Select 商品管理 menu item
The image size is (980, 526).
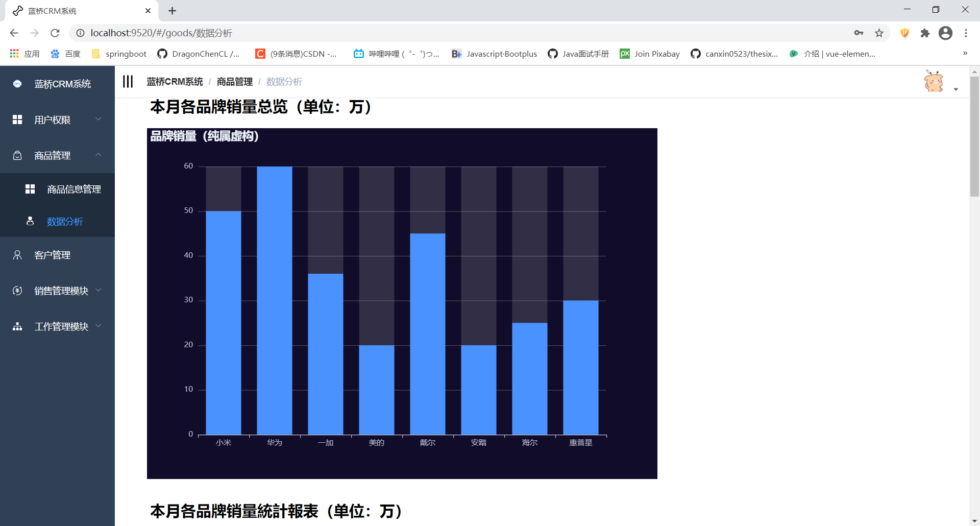point(57,155)
